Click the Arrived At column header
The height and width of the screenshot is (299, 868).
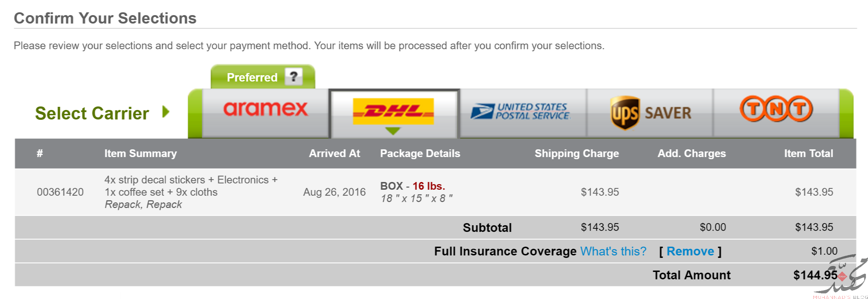coord(334,154)
